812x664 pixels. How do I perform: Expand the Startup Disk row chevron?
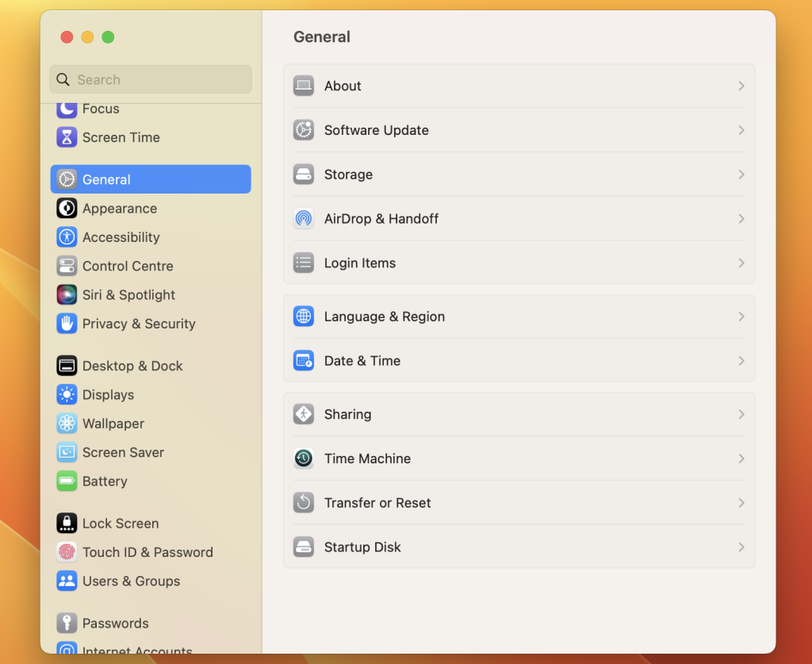click(741, 547)
